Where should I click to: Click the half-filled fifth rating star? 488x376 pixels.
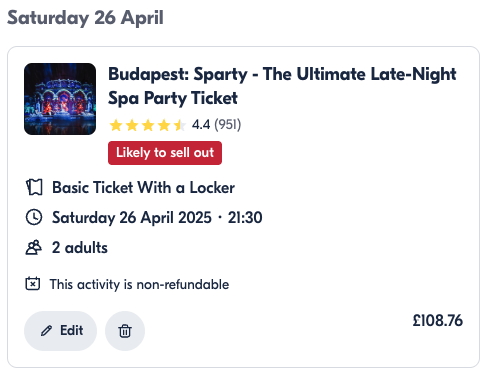[x=180, y=125]
